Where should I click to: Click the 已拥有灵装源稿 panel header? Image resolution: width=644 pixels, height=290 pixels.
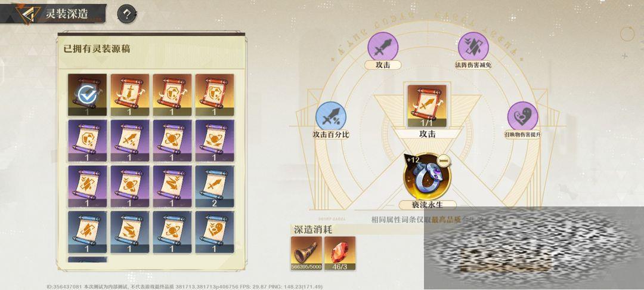97,48
